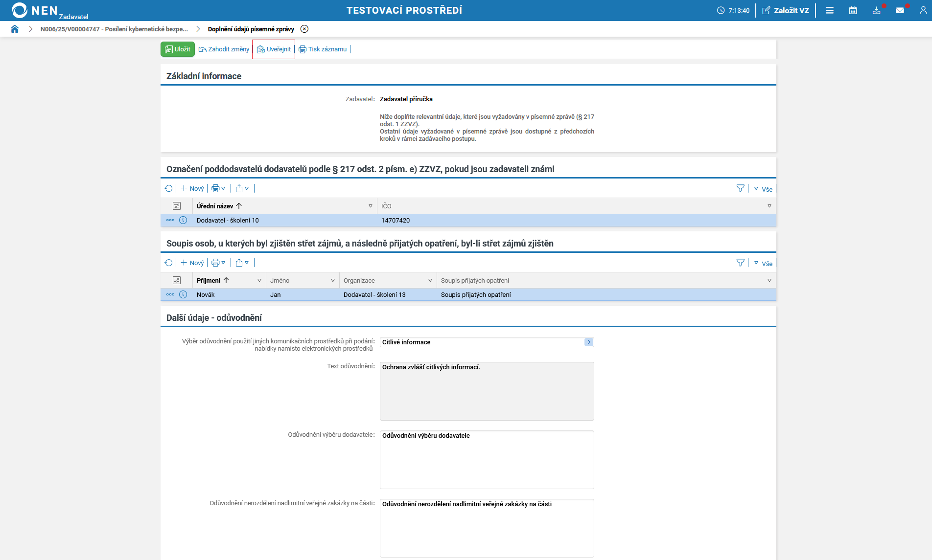The image size is (932, 560).
Task: Select the cell Dodavatel - školení 10
Action: pyautogui.click(x=228, y=220)
